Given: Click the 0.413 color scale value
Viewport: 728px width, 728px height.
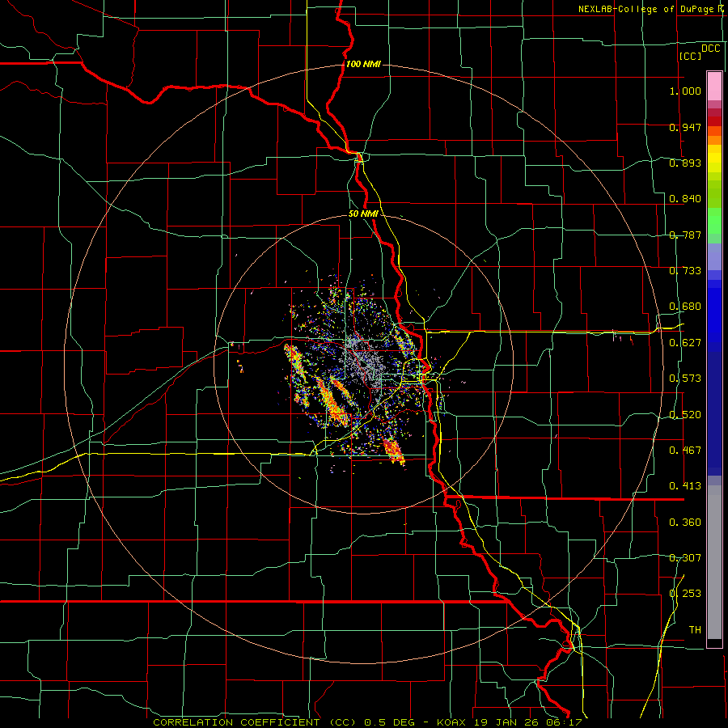Looking at the screenshot, I should click(685, 486).
